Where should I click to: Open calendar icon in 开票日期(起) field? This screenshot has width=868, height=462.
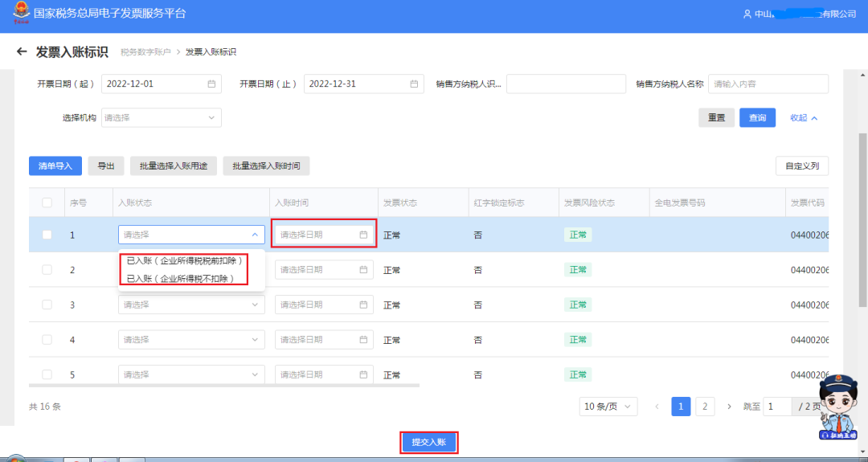(x=211, y=84)
